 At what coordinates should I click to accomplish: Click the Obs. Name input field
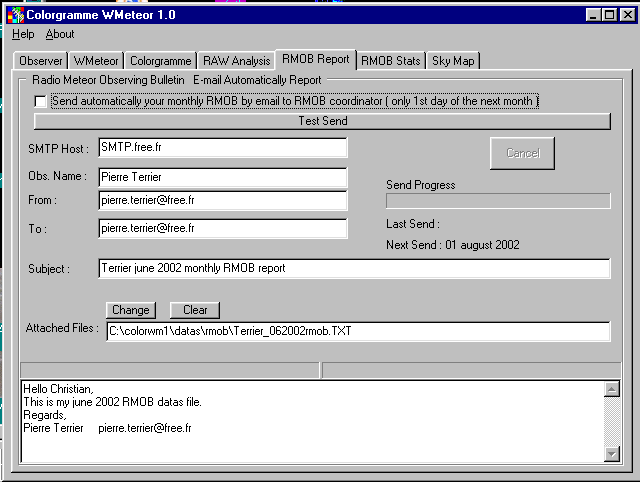coord(223,177)
